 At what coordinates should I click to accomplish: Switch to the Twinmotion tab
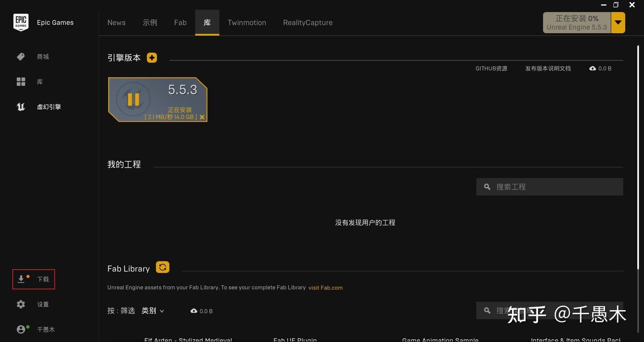click(x=247, y=22)
